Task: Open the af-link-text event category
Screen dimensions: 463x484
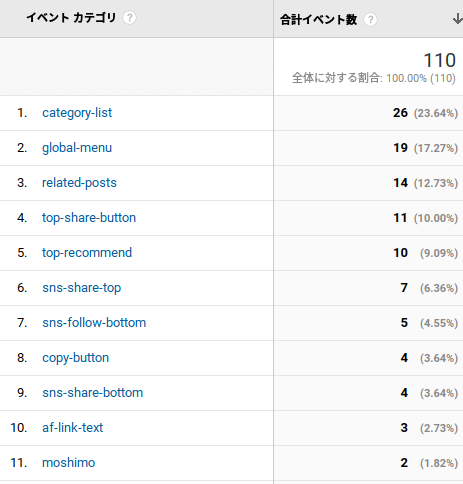Action: coord(73,428)
